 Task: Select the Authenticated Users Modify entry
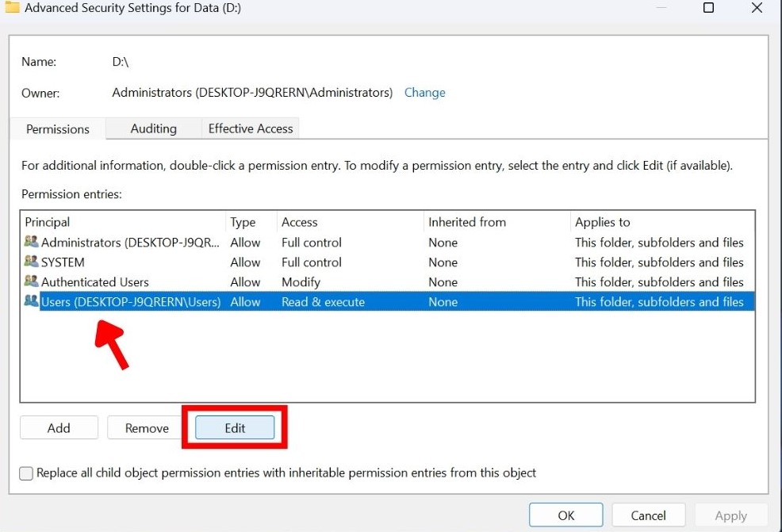pos(159,281)
